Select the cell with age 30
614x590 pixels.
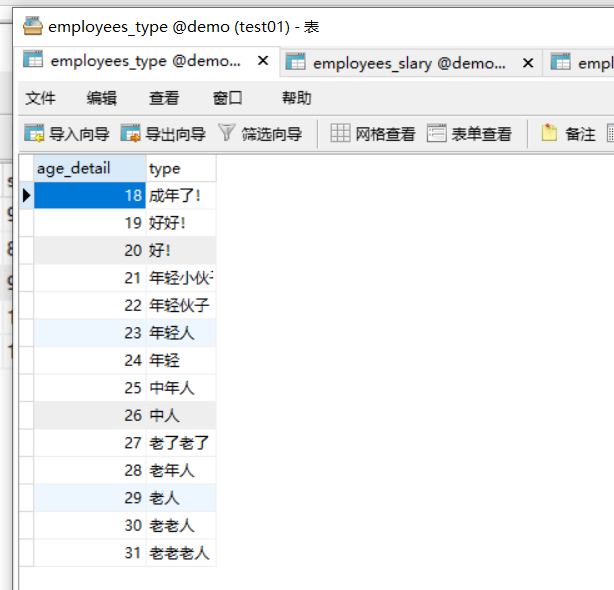point(90,525)
